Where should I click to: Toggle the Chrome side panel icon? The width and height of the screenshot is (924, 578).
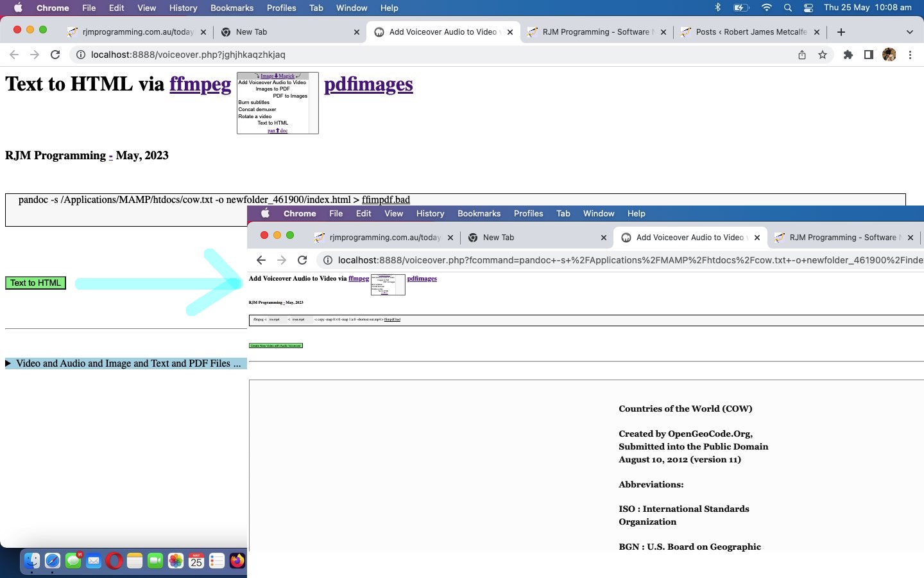click(868, 55)
